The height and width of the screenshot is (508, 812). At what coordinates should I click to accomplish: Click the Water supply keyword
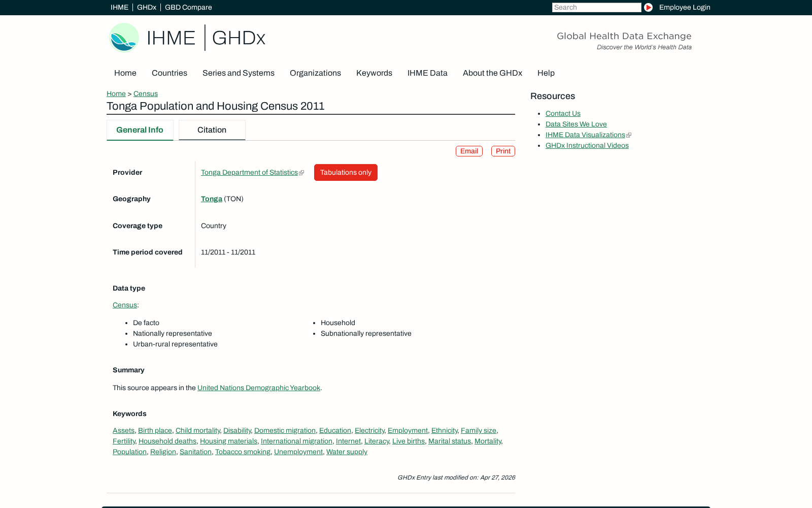pyautogui.click(x=347, y=452)
